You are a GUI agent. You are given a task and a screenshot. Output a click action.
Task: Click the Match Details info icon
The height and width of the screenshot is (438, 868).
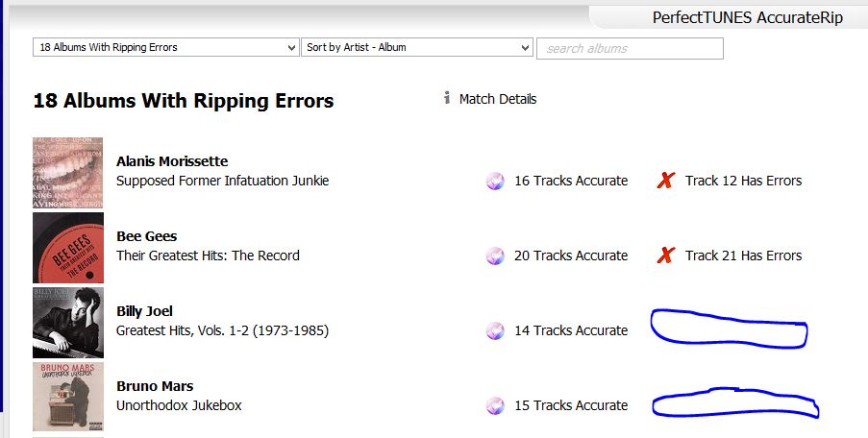pyautogui.click(x=447, y=99)
